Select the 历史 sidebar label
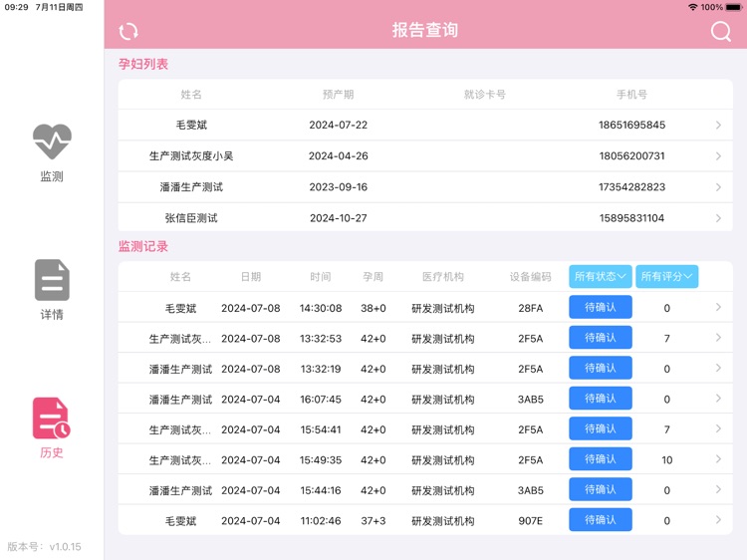Image resolution: width=747 pixels, height=560 pixels. click(52, 452)
